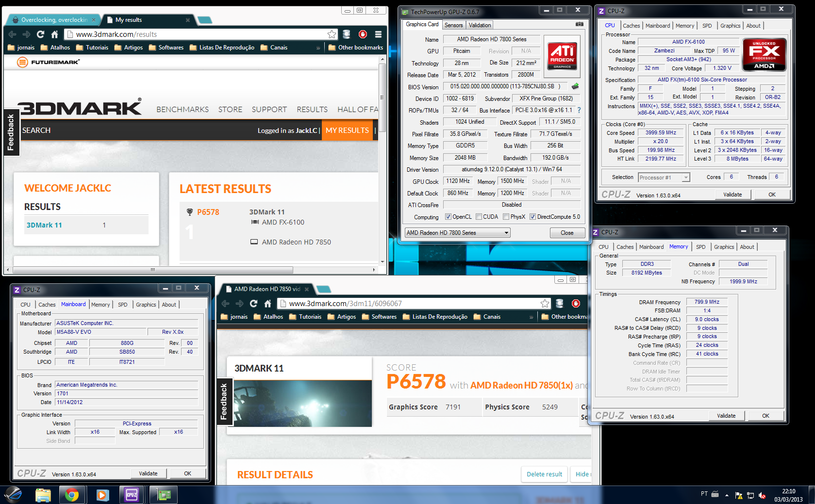
Task: Click the PT language indicator in the taskbar
Action: pos(704,494)
